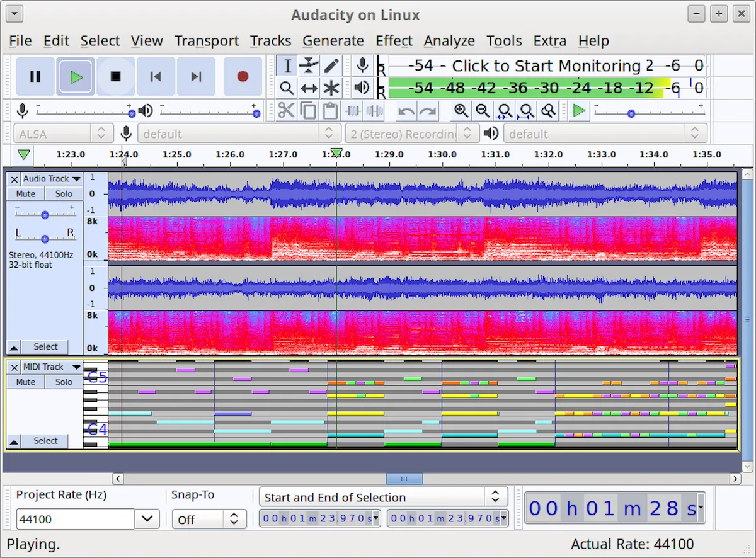756x558 pixels.
Task: Open the ALSA audio host dropdown
Action: coord(63,134)
